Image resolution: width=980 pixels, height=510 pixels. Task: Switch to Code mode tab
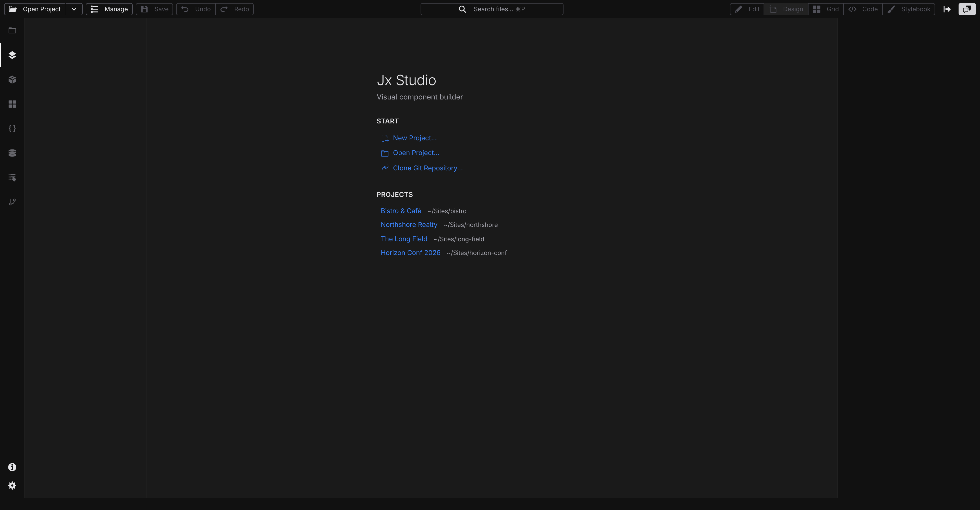click(x=863, y=9)
